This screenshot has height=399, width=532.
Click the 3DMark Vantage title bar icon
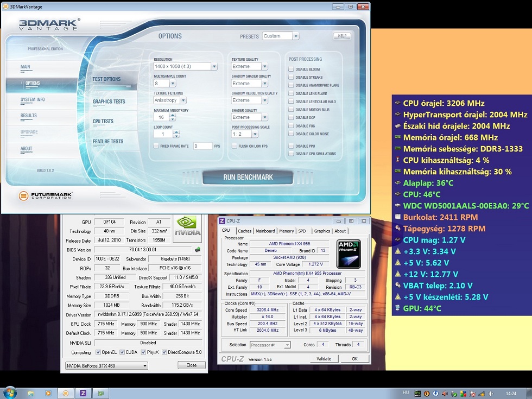[5, 7]
